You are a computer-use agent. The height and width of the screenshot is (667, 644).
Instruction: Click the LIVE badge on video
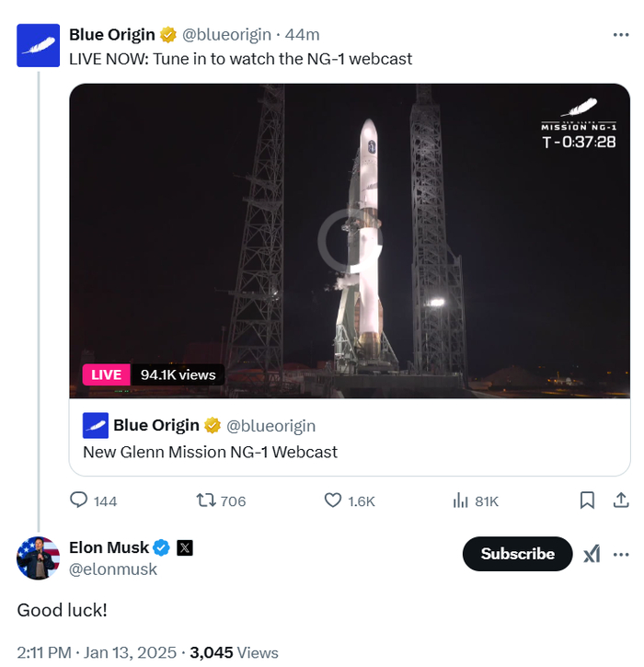click(x=106, y=374)
